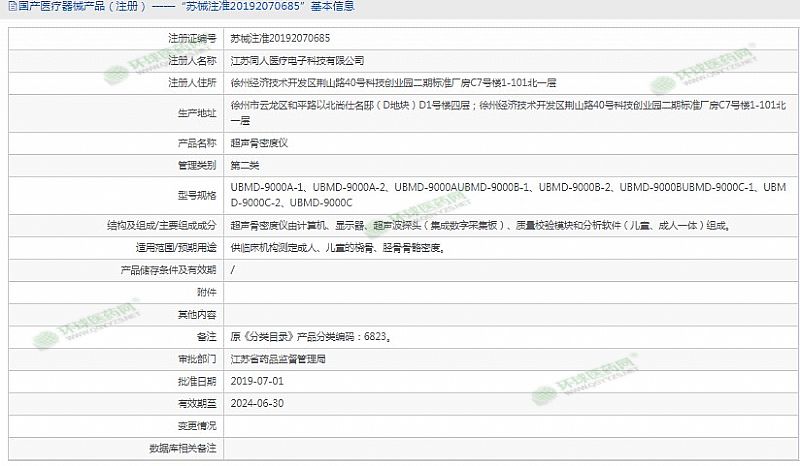Screen dimensions: 800x466
Task: Click the 生产地址 row label
Action: 195,111
